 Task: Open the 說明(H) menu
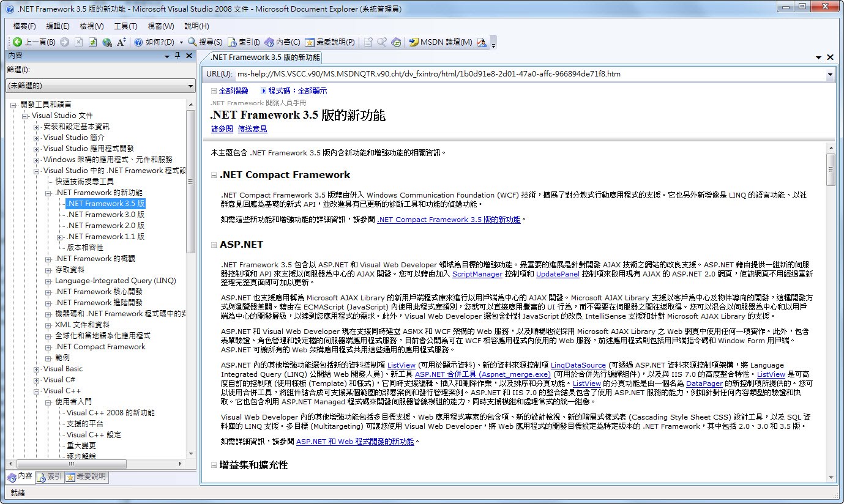point(196,26)
